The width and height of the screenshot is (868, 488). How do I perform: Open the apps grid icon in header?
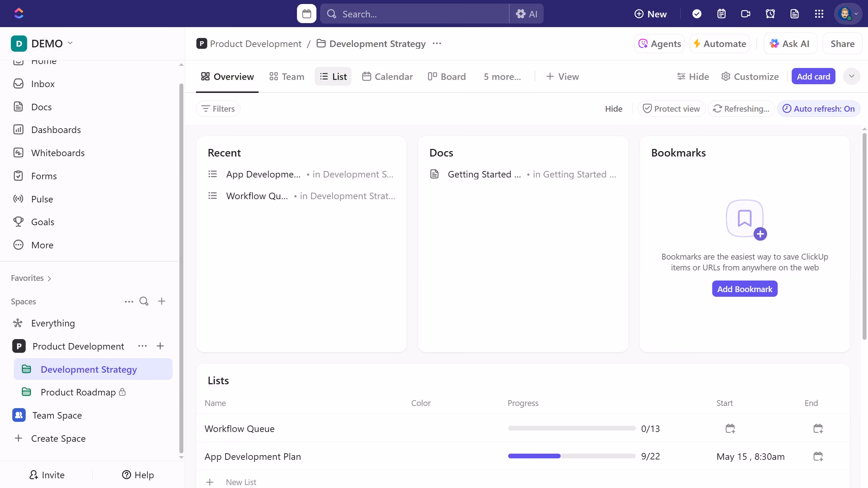pos(819,14)
